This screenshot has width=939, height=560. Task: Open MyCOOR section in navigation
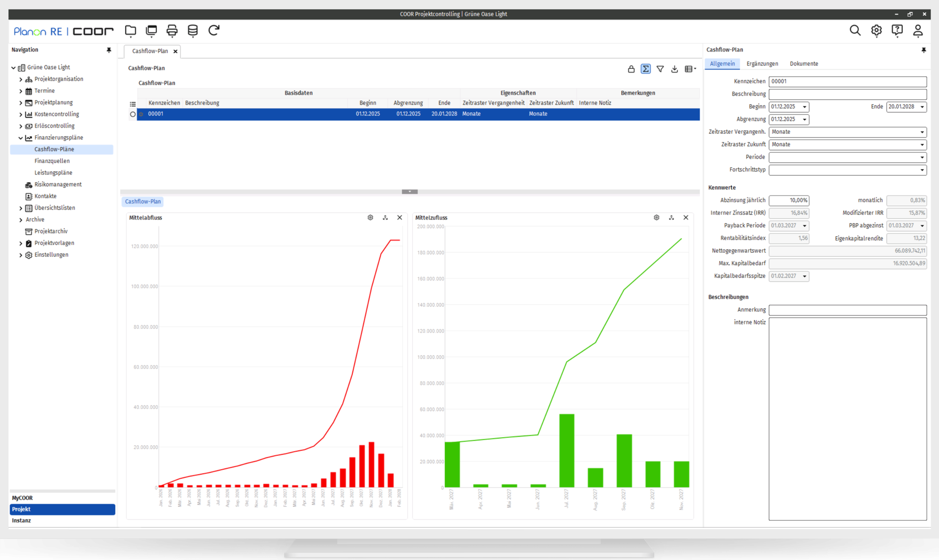point(22,498)
